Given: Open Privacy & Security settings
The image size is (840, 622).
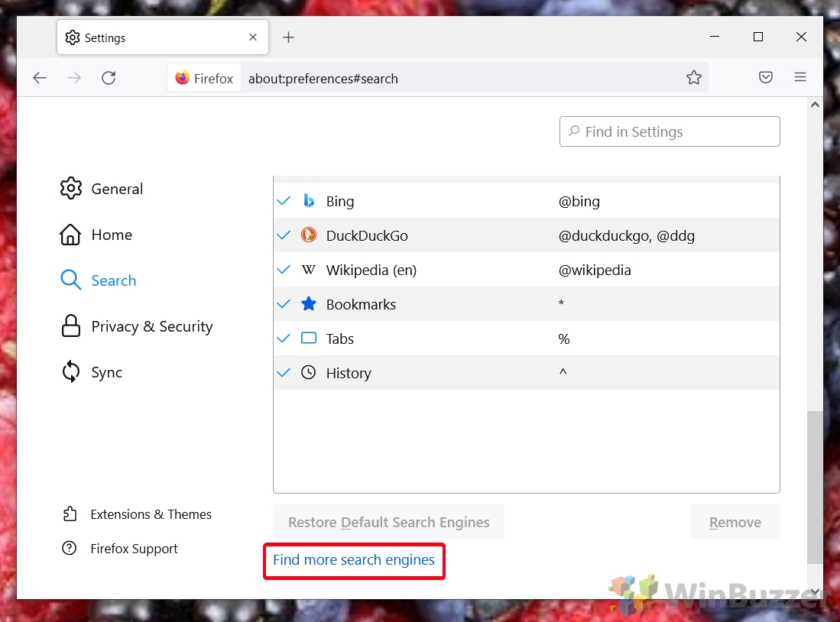Looking at the screenshot, I should [x=136, y=326].
